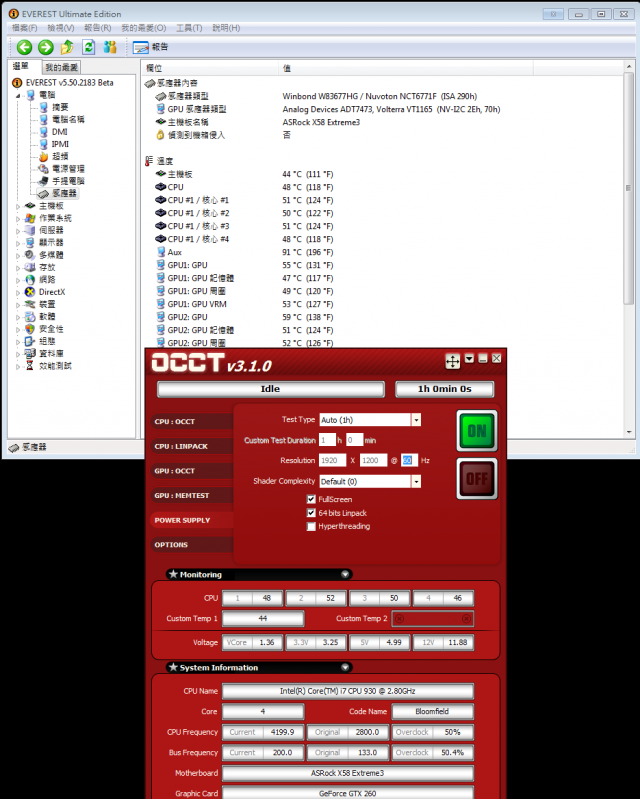Open the OPTIONS tab in OCCT
Image resolution: width=640 pixels, height=800 pixels.
click(191, 544)
